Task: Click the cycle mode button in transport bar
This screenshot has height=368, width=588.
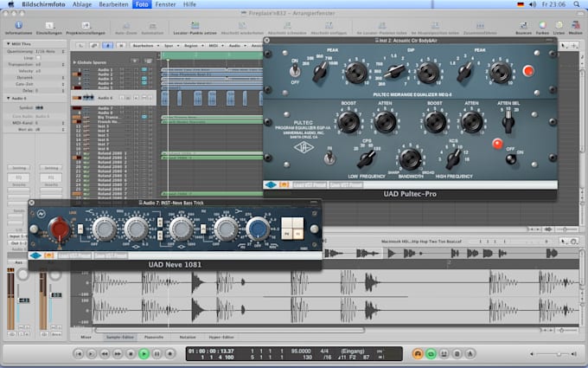Action: (431, 353)
